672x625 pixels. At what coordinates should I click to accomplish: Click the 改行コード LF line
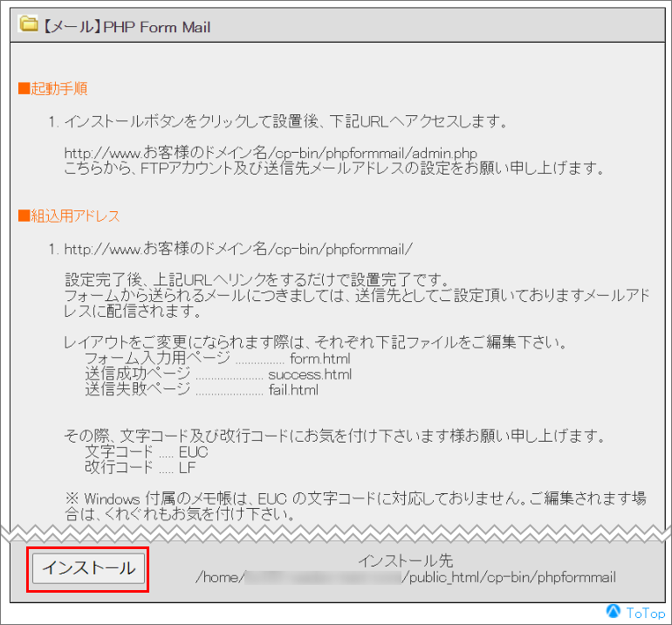pyautogui.click(x=141, y=467)
